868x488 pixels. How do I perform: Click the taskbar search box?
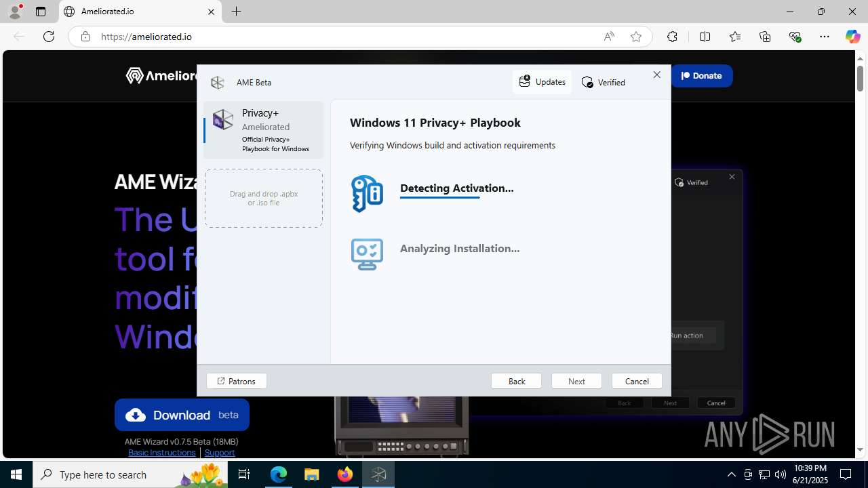tap(131, 474)
